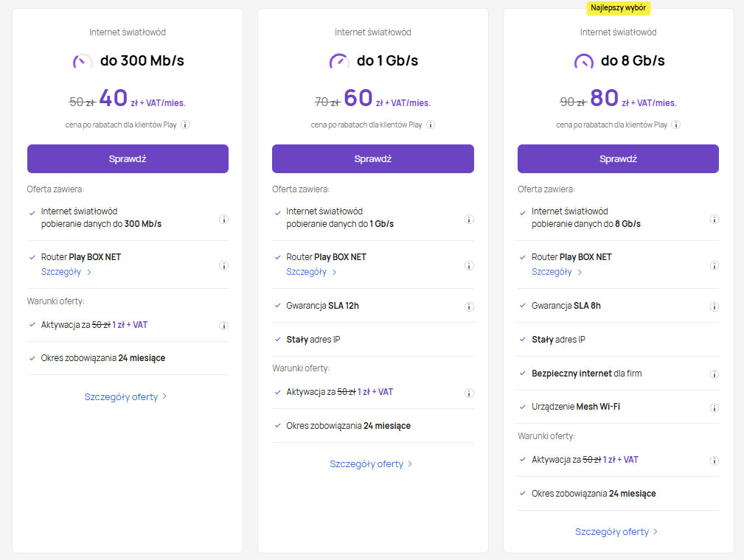Click speedometer icon of 8 Gb/s plan
This screenshot has height=560, width=744.
click(x=584, y=61)
